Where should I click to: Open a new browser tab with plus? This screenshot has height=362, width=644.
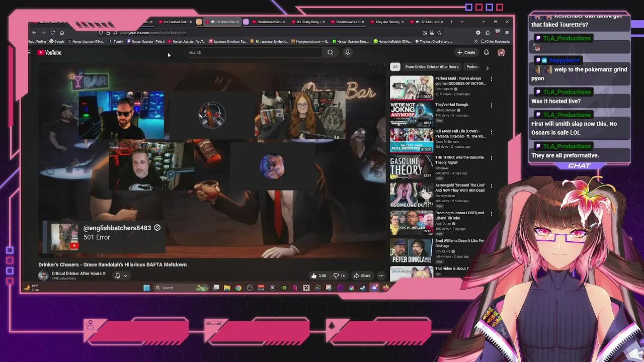click(x=452, y=22)
